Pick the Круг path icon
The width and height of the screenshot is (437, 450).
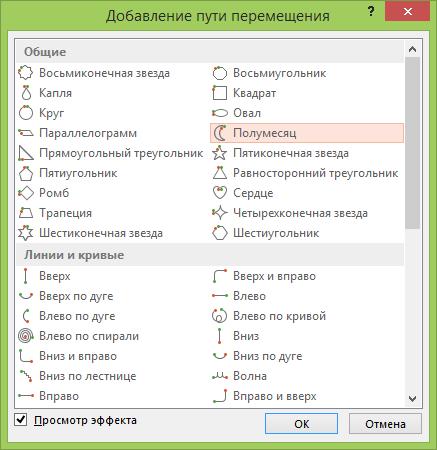pyautogui.click(x=26, y=113)
